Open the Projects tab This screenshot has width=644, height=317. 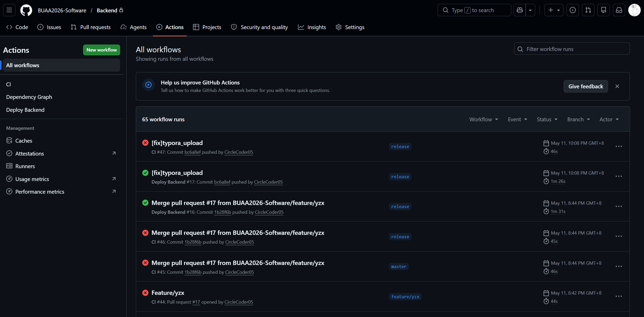click(x=207, y=27)
